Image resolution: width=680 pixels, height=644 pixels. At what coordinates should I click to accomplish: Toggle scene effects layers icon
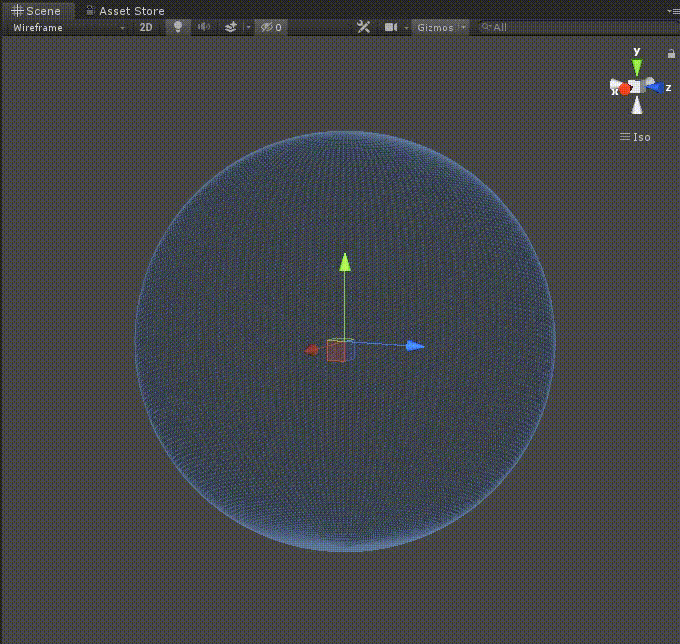click(x=231, y=27)
